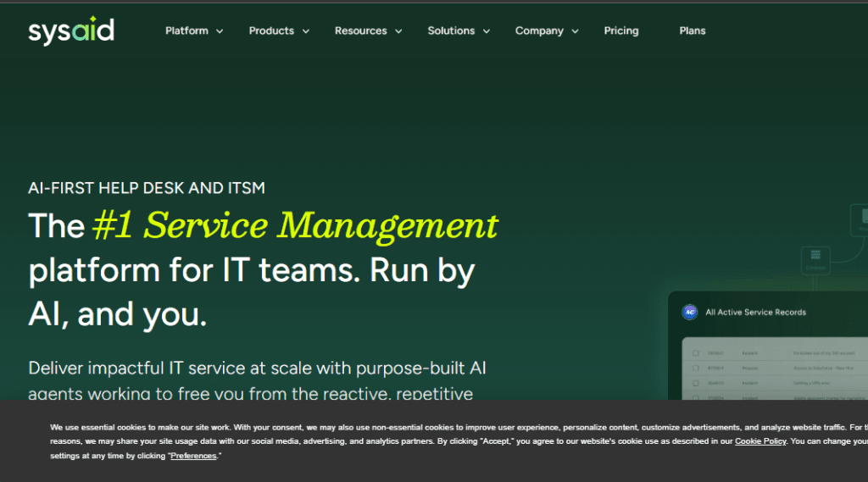The width and height of the screenshot is (868, 482).
Task: Expand the Company menu arrow
Action: coord(575,31)
